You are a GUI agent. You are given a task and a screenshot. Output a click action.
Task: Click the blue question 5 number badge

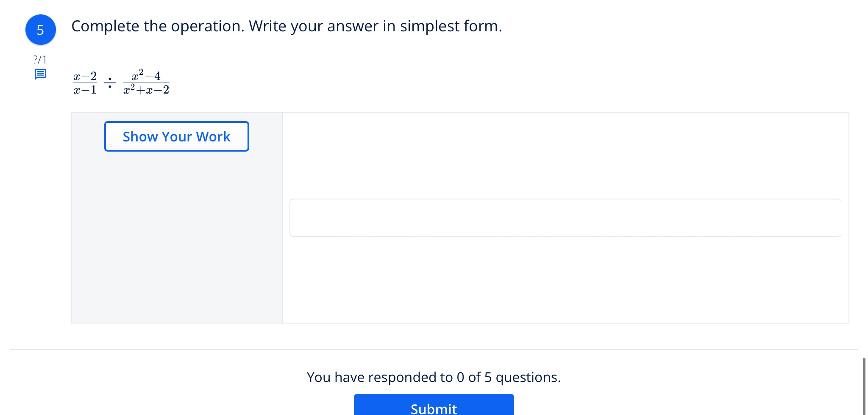click(40, 30)
